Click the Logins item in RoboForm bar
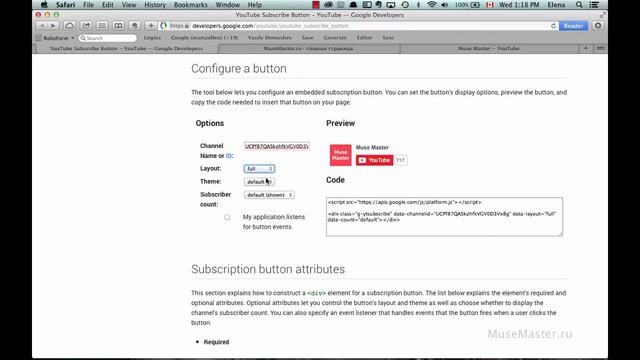The image size is (640, 360). (x=152, y=38)
